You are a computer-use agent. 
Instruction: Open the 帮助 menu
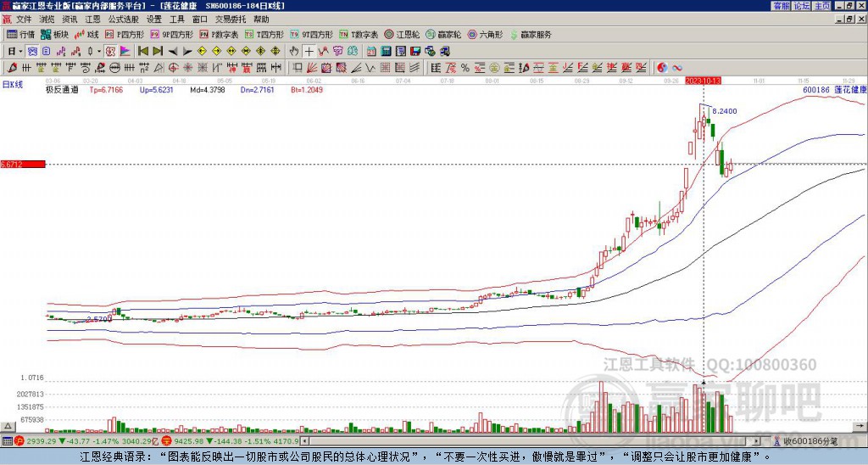click(261, 20)
